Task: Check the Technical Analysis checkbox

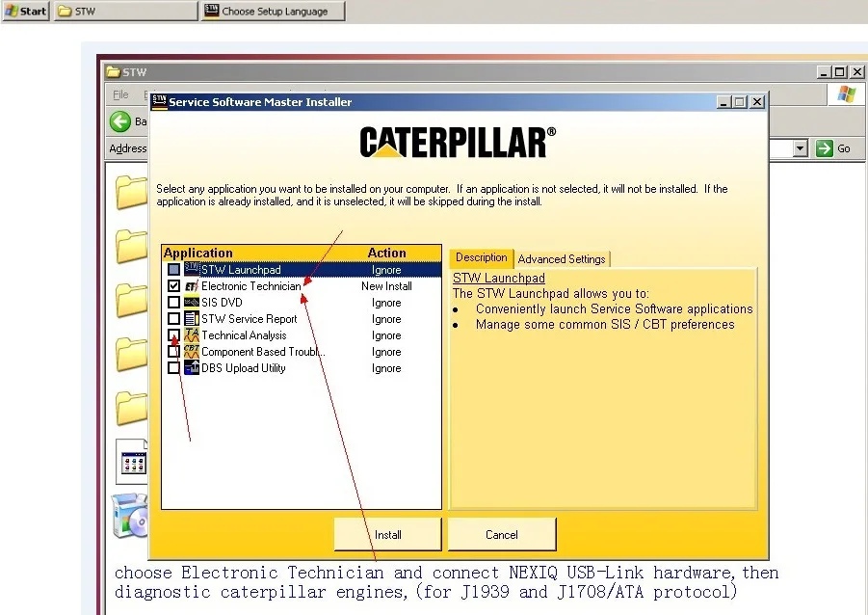Action: 173,335
